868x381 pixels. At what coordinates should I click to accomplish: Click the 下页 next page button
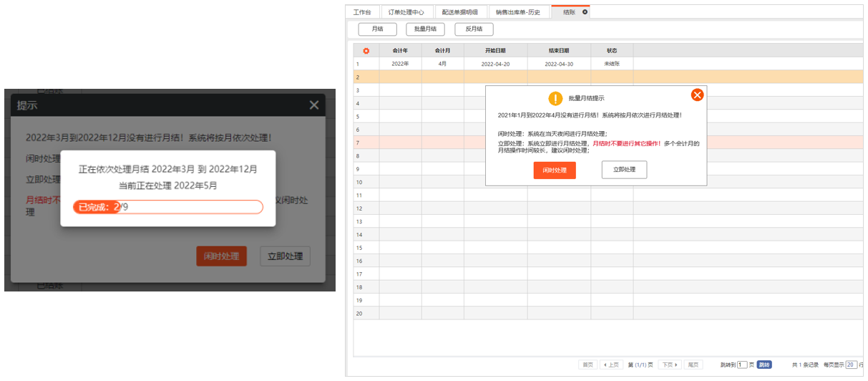pyautogui.click(x=670, y=365)
